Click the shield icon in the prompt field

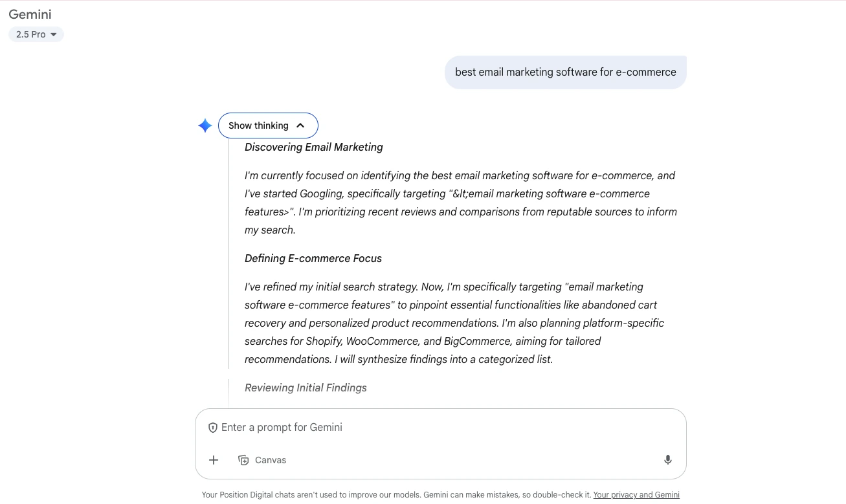point(212,428)
